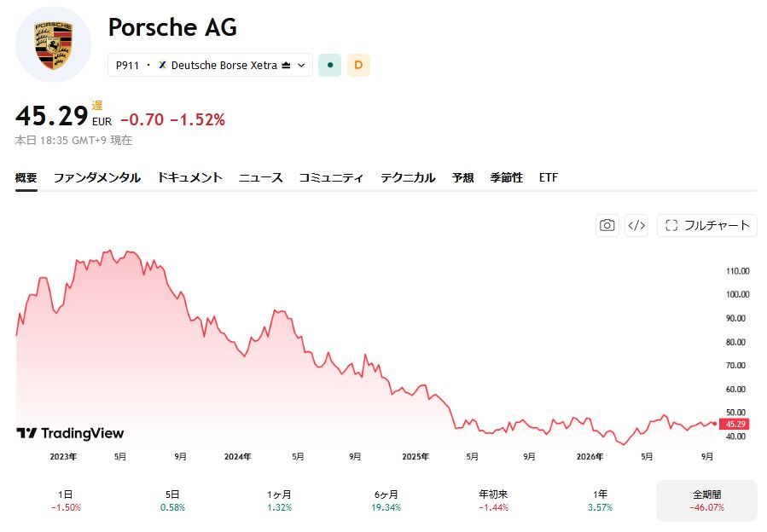Click the 2025年 label on time axis
The image size is (767, 532).
pyautogui.click(x=415, y=457)
